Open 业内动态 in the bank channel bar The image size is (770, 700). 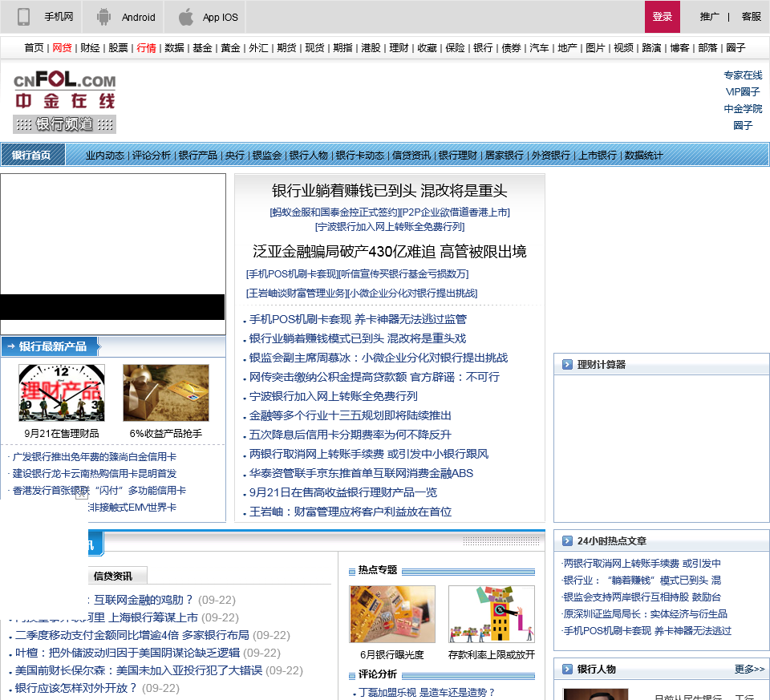pos(104,155)
